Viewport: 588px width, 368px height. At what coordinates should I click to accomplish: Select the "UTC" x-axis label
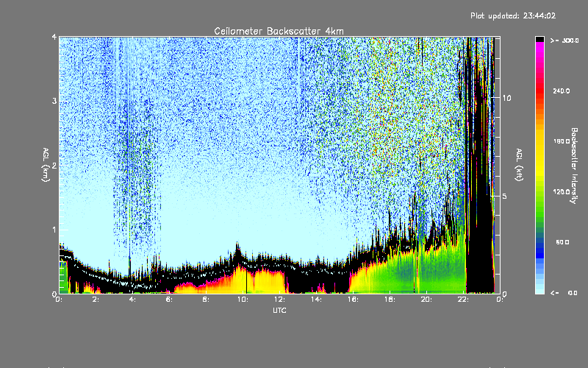[279, 311]
